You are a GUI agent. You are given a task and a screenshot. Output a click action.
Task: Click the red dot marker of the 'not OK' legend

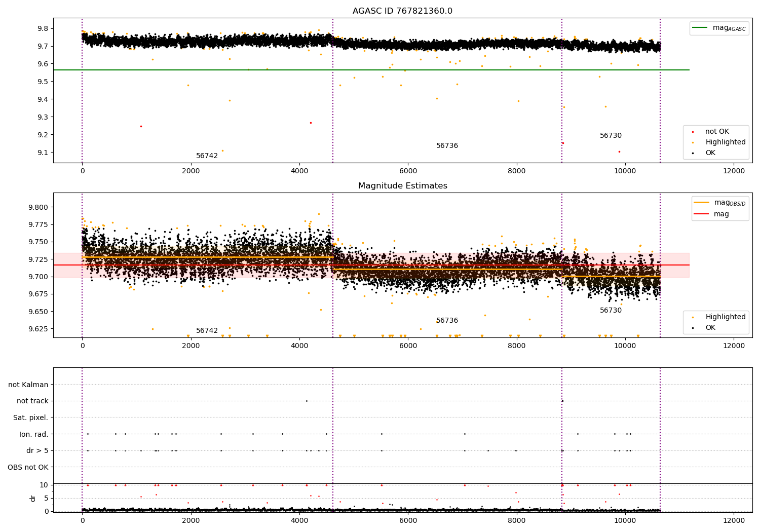693,132
